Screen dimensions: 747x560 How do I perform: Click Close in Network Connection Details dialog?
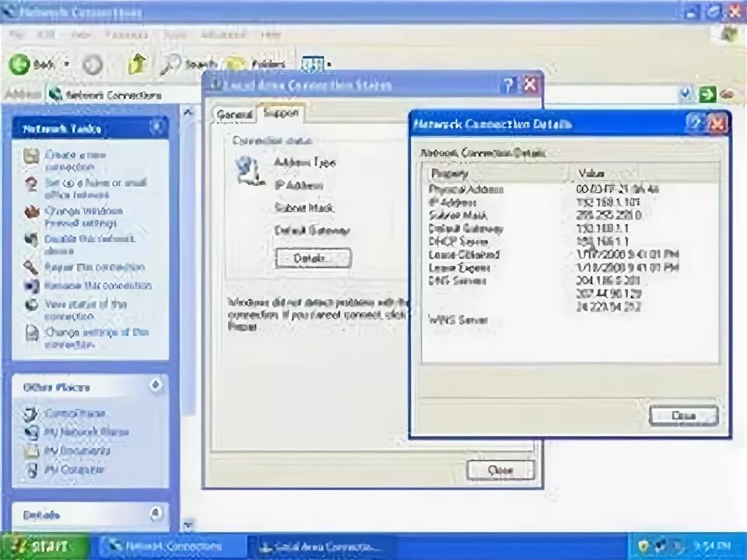click(x=684, y=415)
